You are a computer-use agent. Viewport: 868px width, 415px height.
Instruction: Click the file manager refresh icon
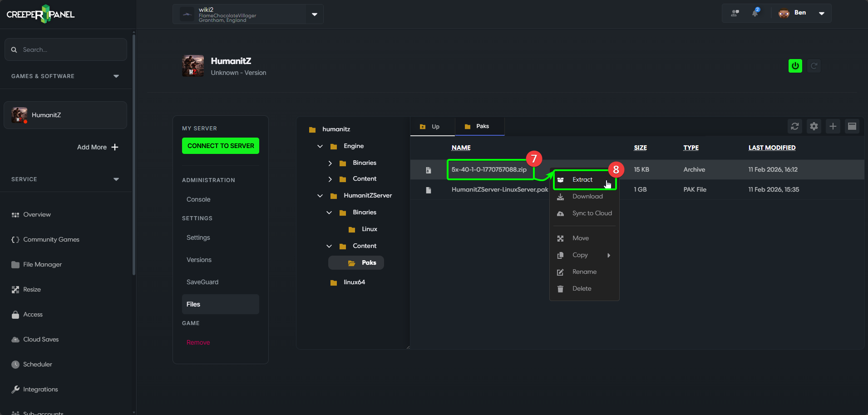(x=794, y=126)
